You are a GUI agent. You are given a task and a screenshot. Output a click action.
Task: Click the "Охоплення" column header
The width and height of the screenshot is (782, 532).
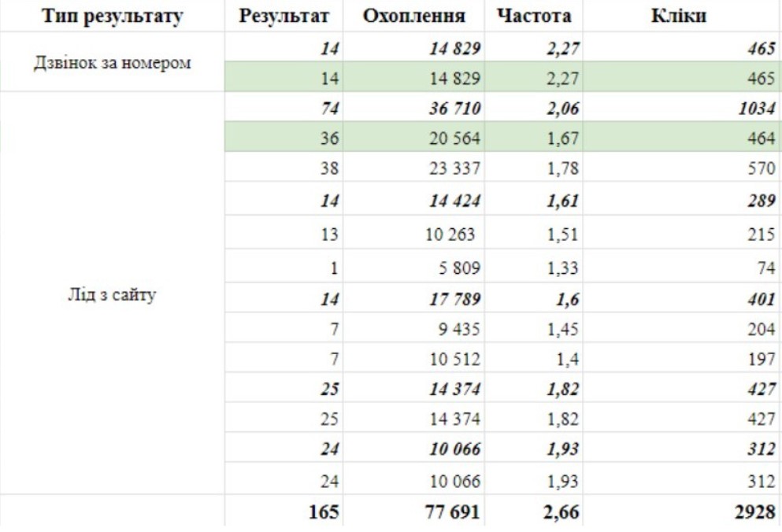click(413, 16)
